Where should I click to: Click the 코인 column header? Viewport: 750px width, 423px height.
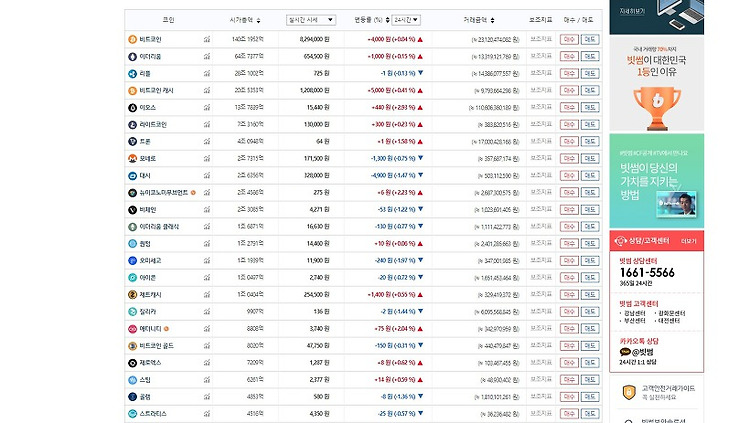tap(168, 20)
